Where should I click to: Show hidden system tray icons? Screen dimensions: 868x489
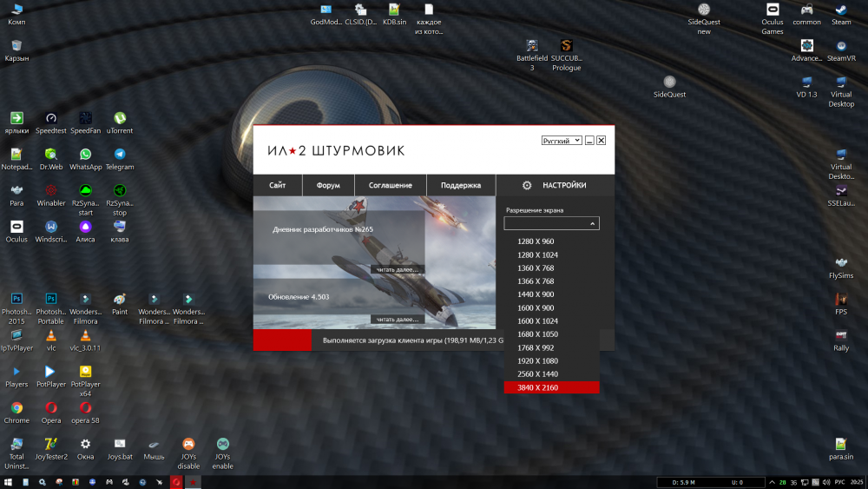(x=772, y=482)
